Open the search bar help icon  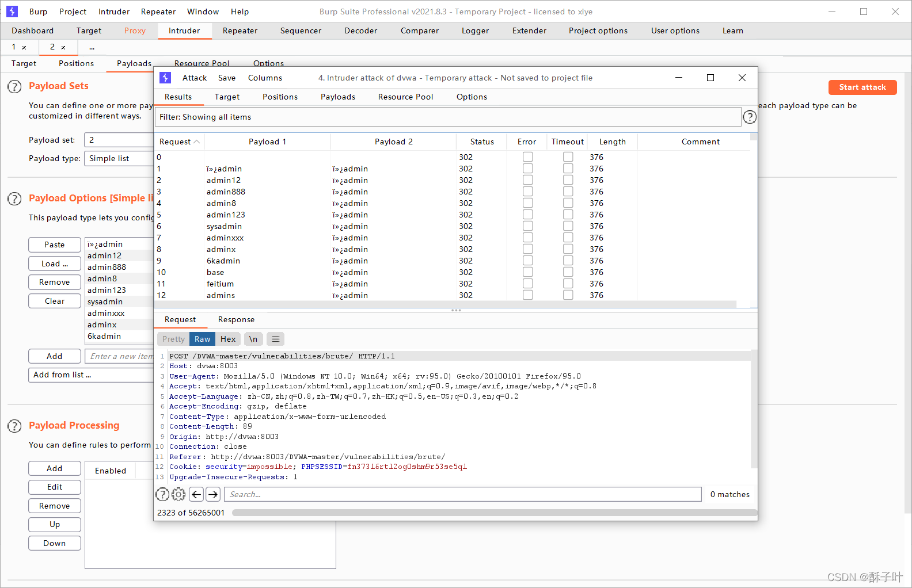coord(163,494)
